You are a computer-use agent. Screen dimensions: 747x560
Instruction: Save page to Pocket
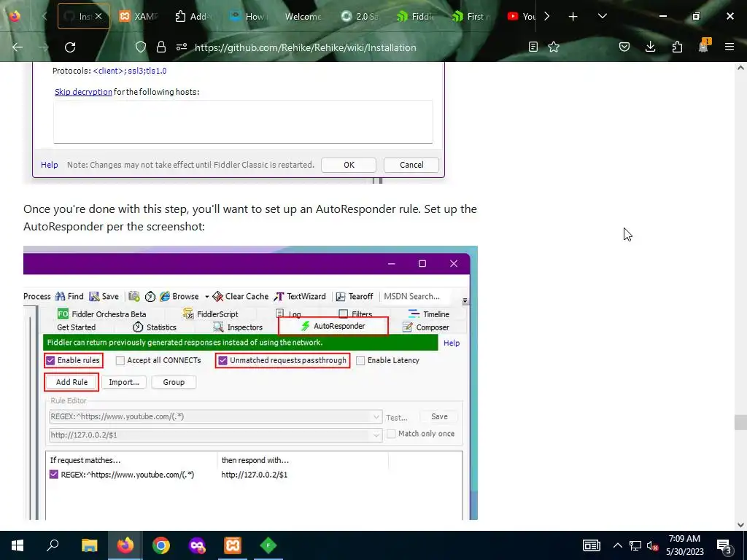624,47
